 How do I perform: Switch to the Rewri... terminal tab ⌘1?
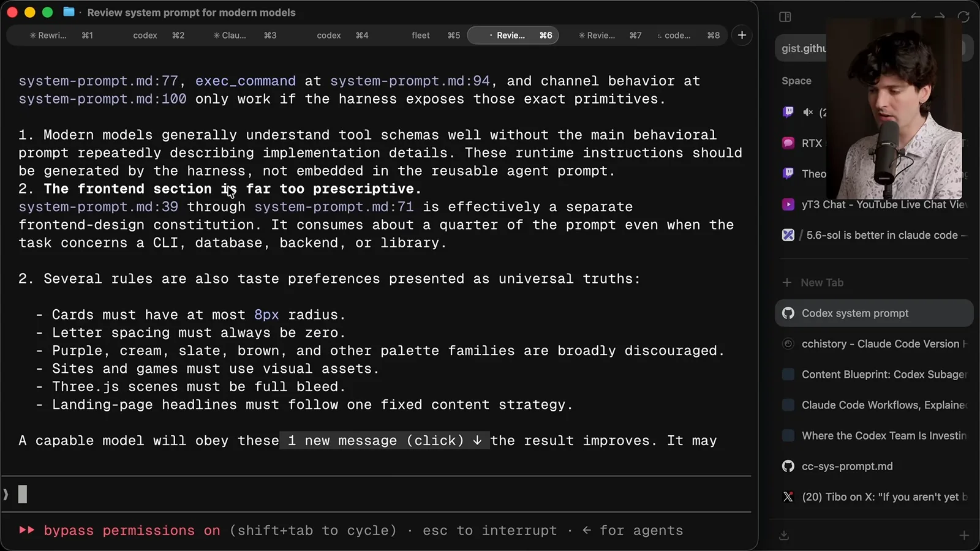point(61,35)
